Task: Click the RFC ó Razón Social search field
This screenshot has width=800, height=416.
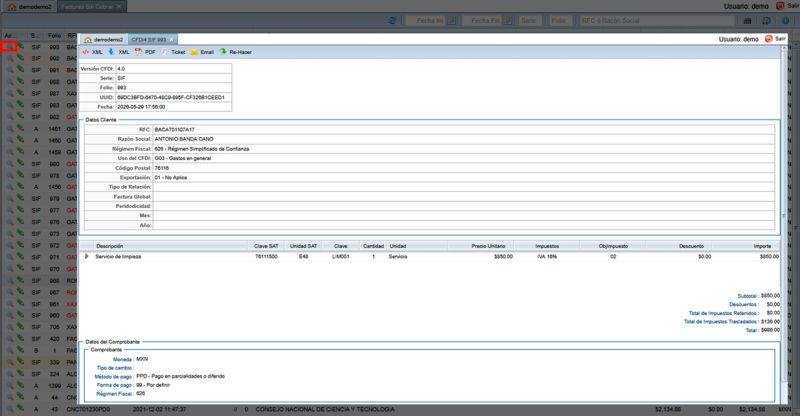Action: (657, 20)
